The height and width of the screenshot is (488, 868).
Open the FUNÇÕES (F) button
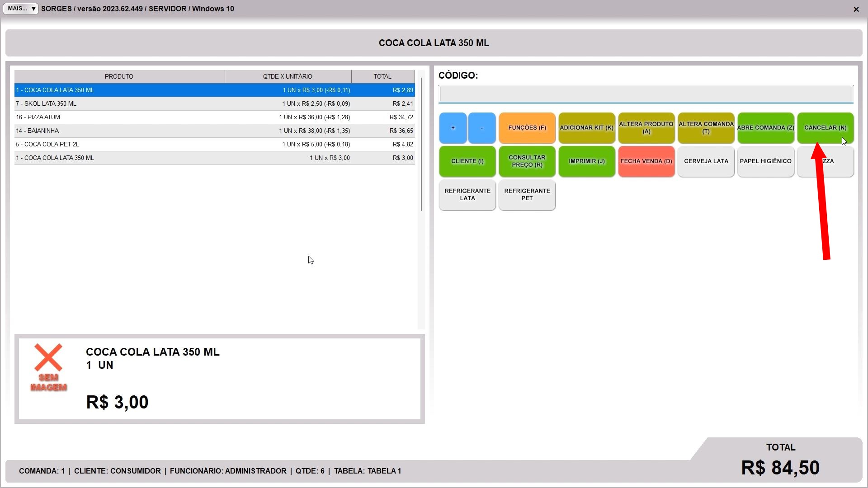(527, 128)
